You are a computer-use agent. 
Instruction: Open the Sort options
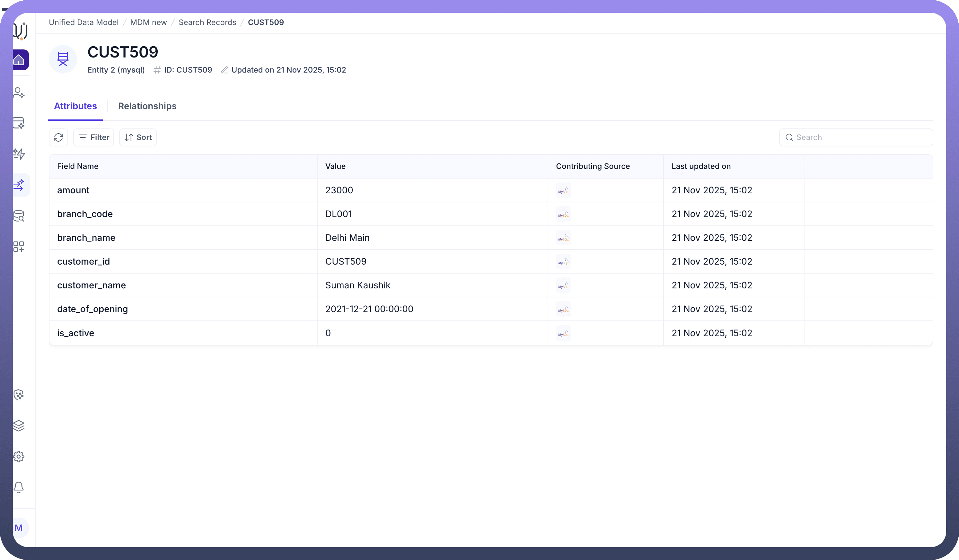point(138,137)
